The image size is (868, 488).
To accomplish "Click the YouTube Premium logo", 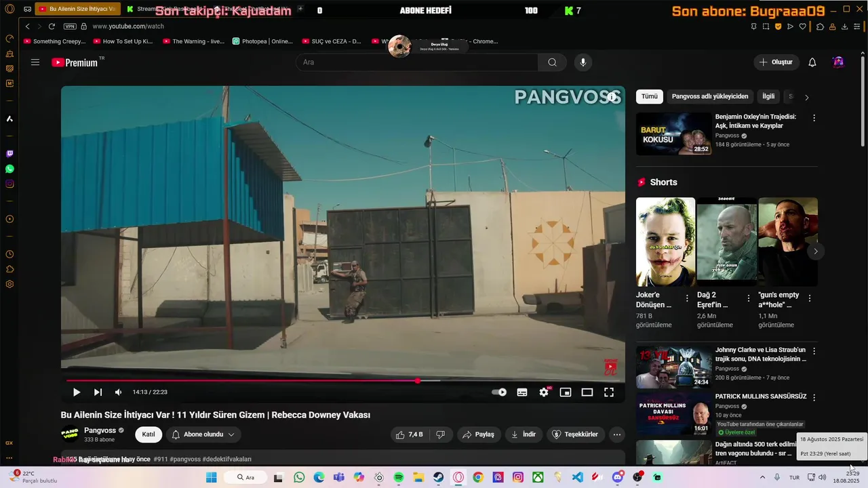I will (x=75, y=62).
